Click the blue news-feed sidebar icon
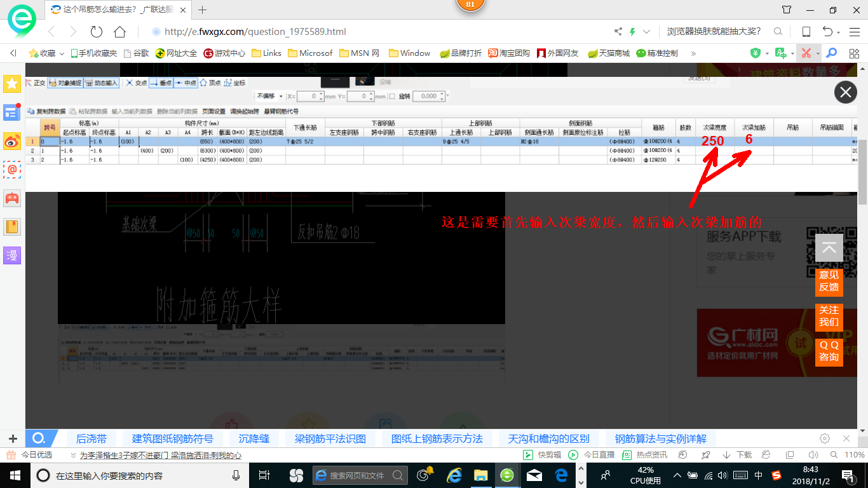The height and width of the screenshot is (488, 868). (12, 112)
